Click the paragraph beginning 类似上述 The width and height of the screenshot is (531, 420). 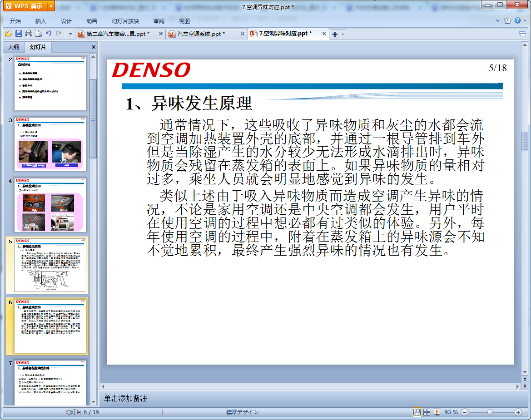point(315,223)
